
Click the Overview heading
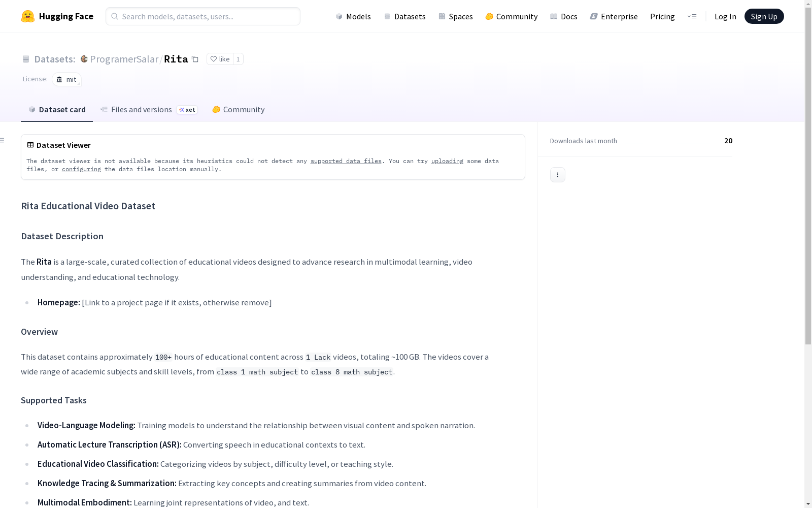coord(39,332)
